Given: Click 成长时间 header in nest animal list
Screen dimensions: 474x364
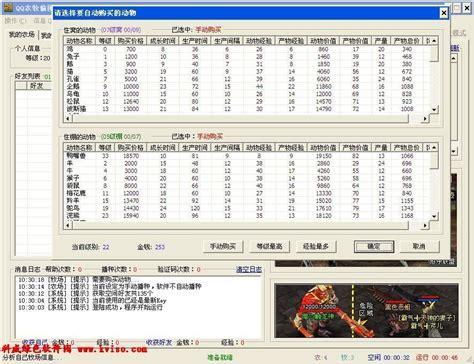Looking at the screenshot, I should [x=163, y=41].
